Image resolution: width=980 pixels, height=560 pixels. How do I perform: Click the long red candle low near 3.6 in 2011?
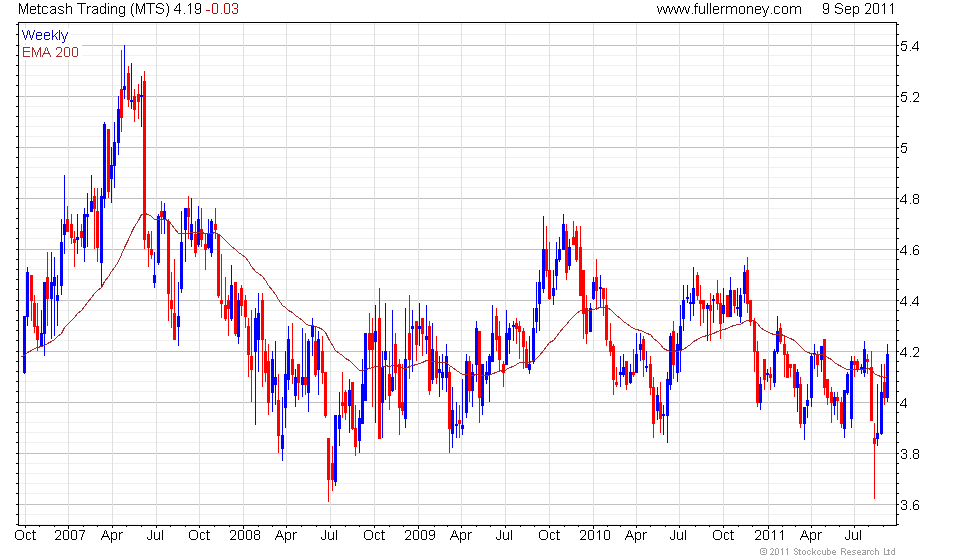[874, 469]
